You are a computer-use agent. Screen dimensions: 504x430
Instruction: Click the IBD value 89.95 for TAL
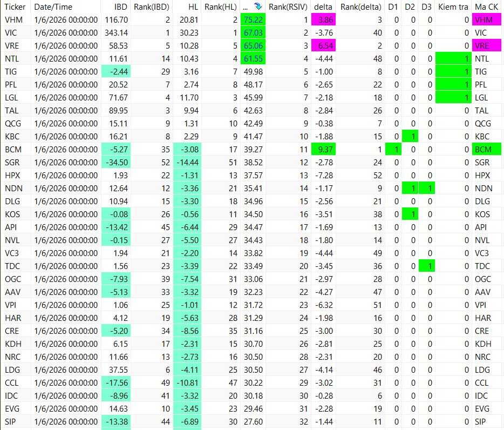118,111
